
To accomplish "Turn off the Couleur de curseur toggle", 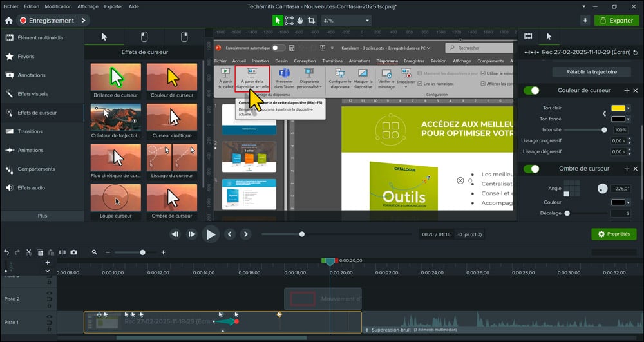I will click(x=531, y=90).
